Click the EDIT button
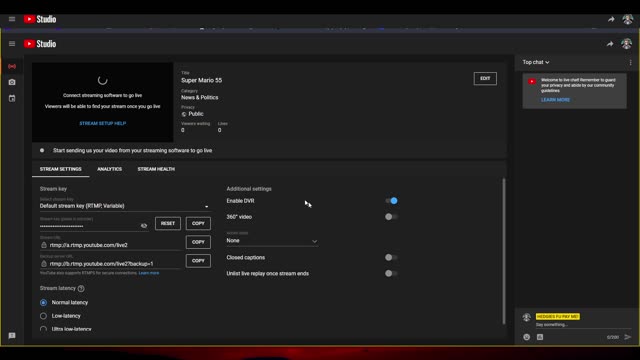 click(485, 78)
